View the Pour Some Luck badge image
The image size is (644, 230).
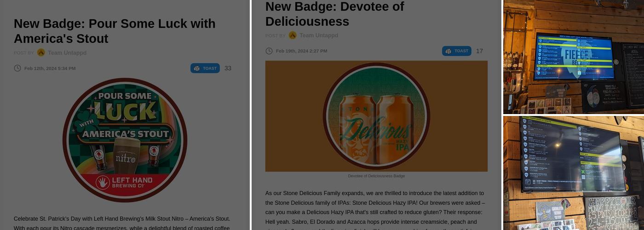coord(125,140)
